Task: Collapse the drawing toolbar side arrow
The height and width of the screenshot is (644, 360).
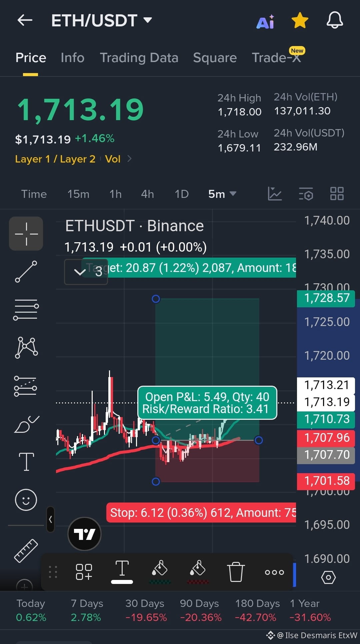Action: click(51, 519)
